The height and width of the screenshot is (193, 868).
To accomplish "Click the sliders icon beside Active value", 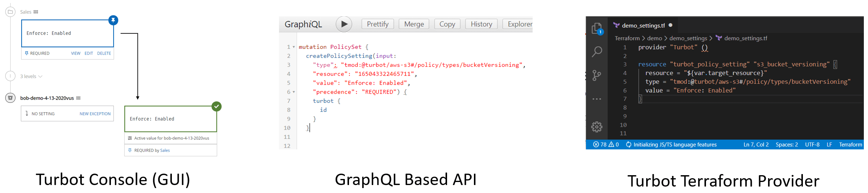I will point(130,138).
